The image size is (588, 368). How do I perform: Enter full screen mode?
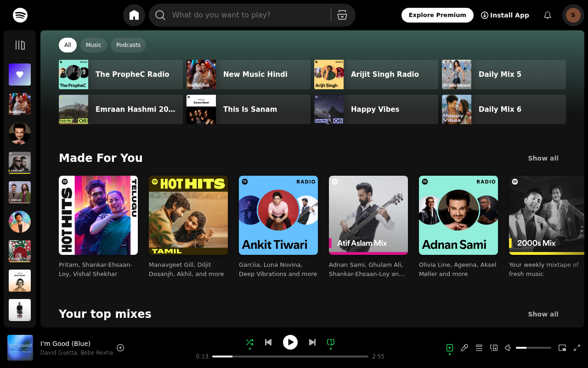pyautogui.click(x=577, y=348)
